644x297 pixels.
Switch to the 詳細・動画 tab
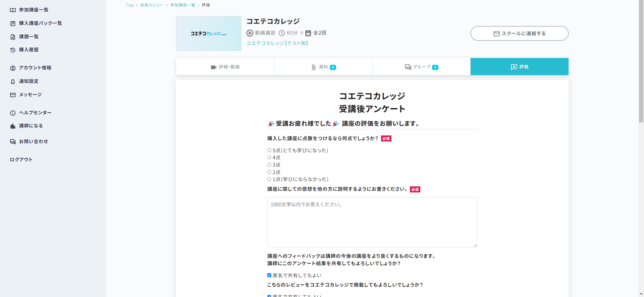click(225, 67)
